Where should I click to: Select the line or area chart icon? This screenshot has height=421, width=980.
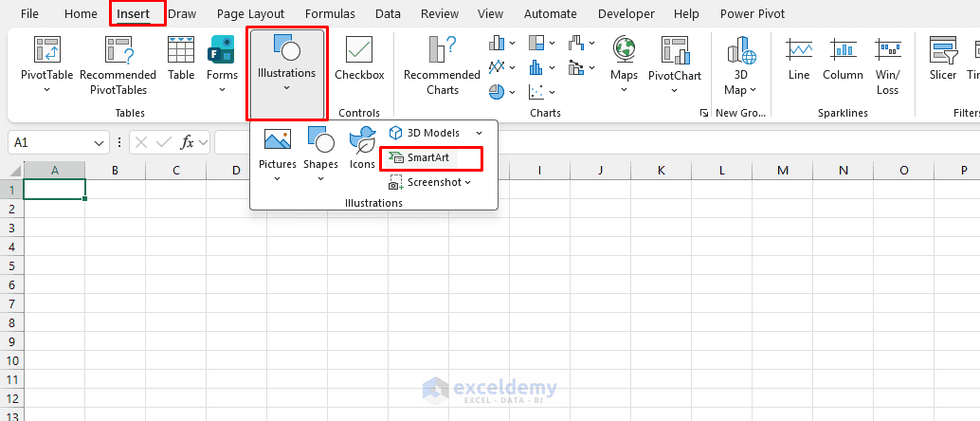pyautogui.click(x=497, y=67)
